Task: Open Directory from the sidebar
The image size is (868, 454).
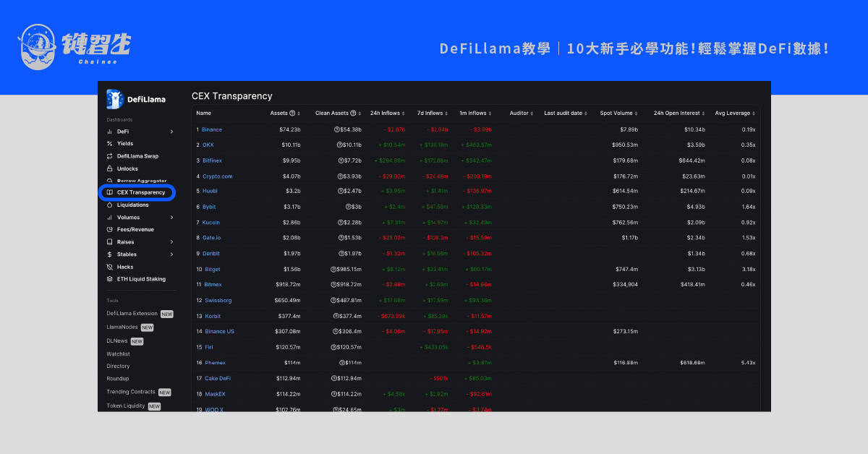Action: click(x=118, y=366)
